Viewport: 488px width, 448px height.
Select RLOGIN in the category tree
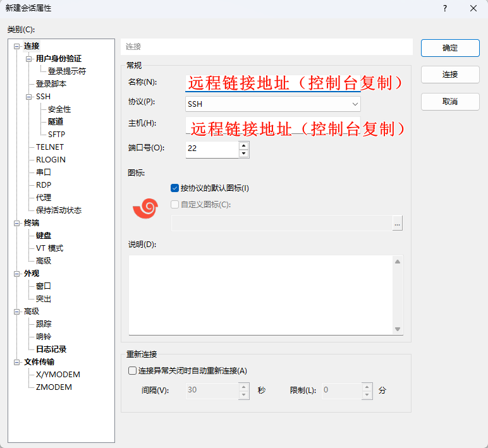[51, 160]
